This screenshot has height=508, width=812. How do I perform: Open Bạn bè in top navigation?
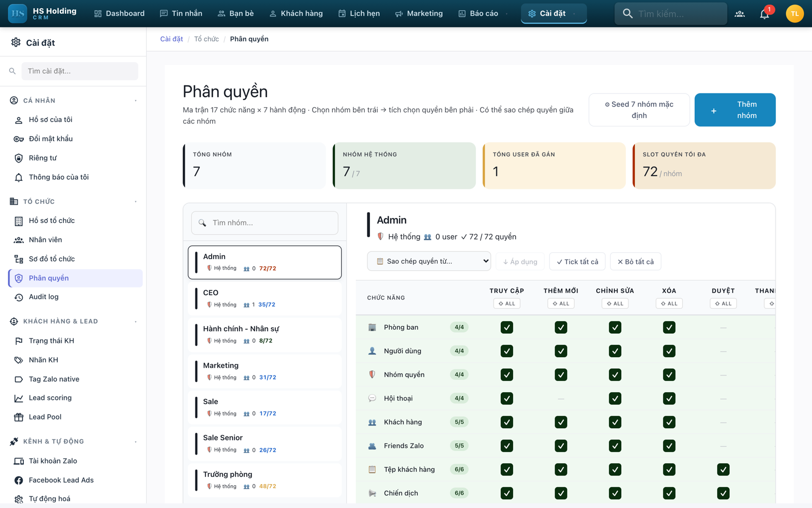coord(235,14)
